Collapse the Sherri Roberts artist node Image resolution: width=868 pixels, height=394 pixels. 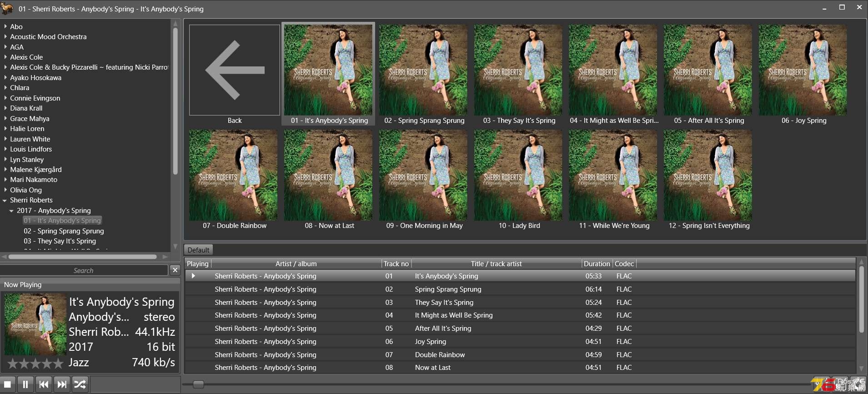tap(5, 200)
